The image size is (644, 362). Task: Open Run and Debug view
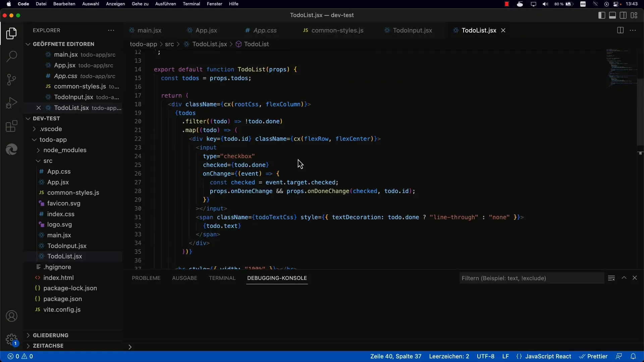coord(11,103)
